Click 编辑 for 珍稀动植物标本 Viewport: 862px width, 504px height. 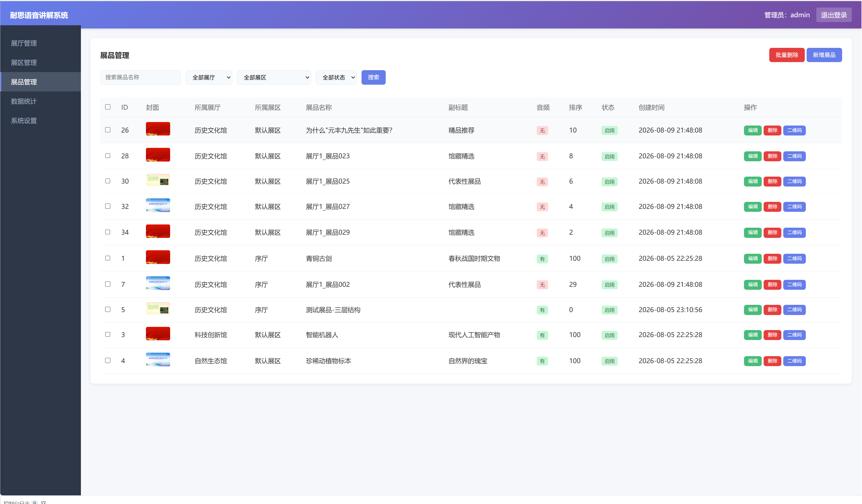[x=753, y=361]
